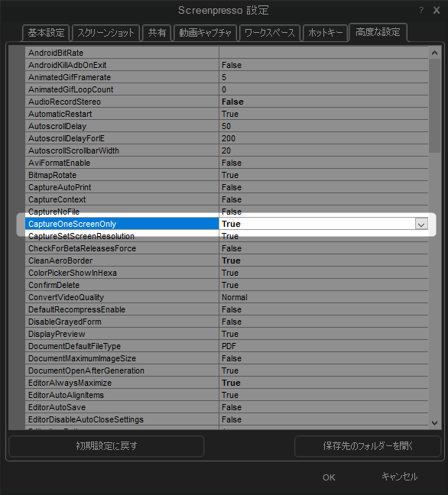This screenshot has width=448, height=495.
Task: Click the AutoscrollDelayForIE value 200
Action: [x=323, y=138]
